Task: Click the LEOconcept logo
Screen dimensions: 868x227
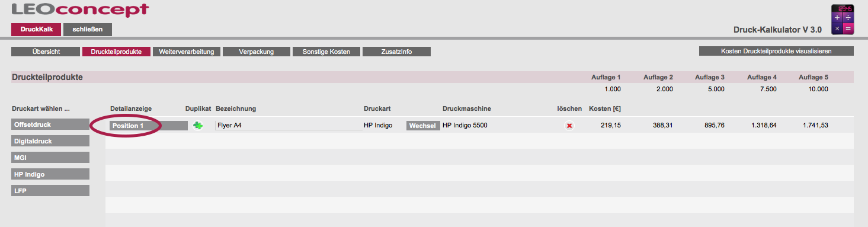Action: [x=80, y=9]
